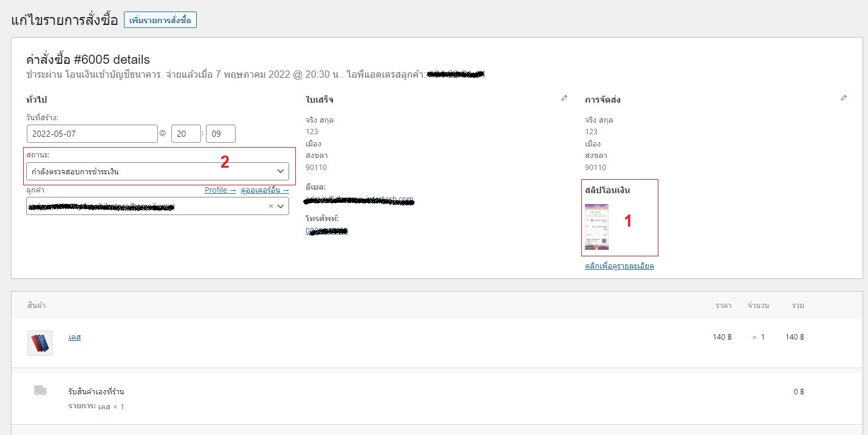Click the customer email address link
The height and width of the screenshot is (435, 868).
click(358, 199)
